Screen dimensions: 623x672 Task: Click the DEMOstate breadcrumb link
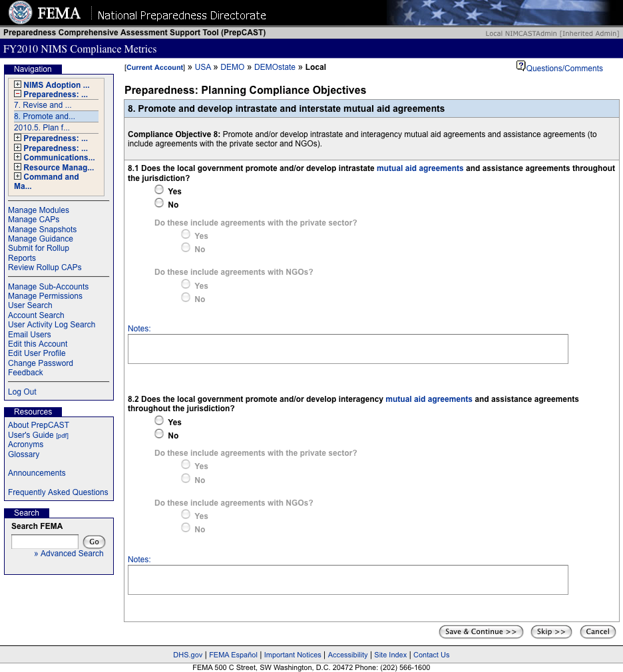click(x=274, y=67)
